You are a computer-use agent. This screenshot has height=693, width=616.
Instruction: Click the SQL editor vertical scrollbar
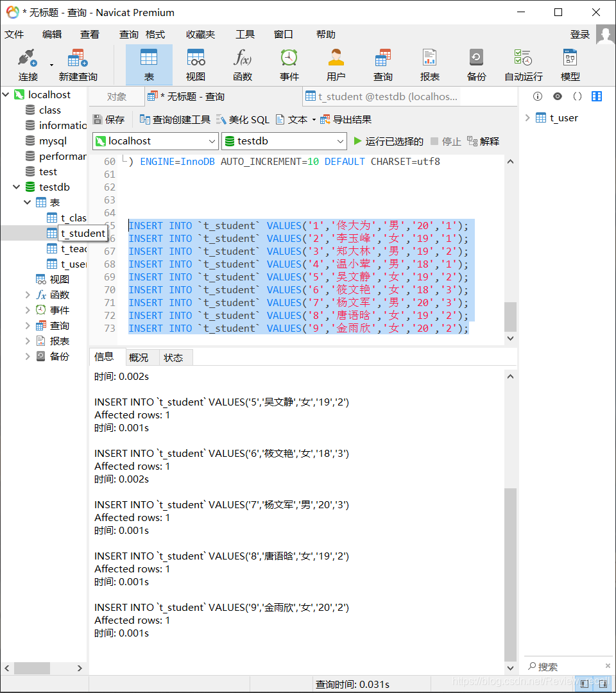pos(510,316)
